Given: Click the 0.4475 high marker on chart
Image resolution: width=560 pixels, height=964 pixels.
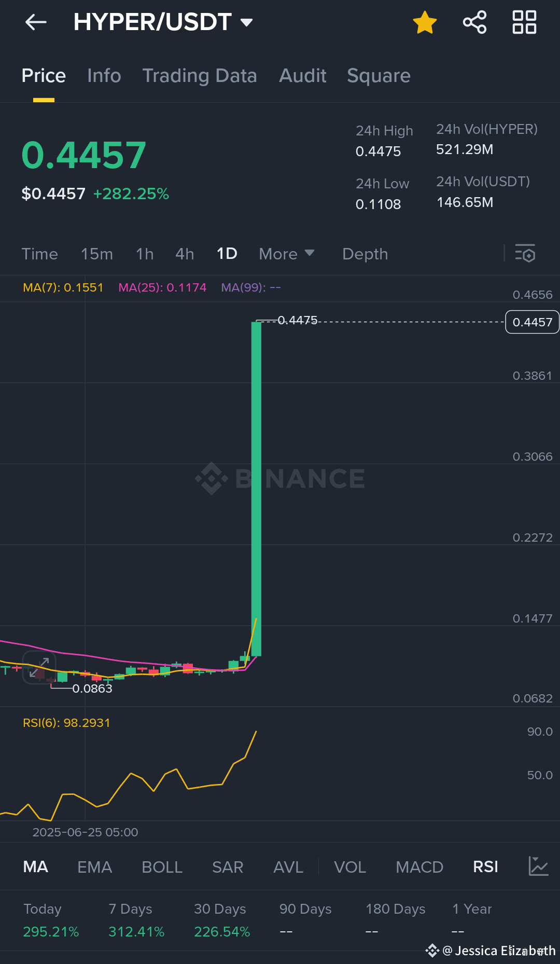Looking at the screenshot, I should 297,320.
